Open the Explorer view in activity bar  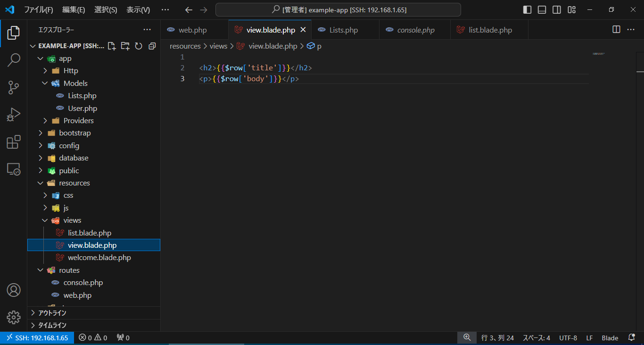click(14, 33)
